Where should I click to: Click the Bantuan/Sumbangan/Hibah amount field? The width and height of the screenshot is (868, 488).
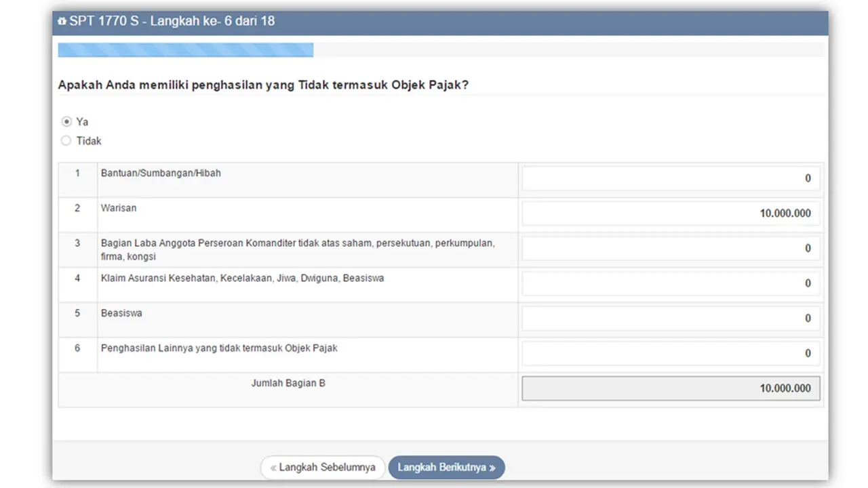670,178
